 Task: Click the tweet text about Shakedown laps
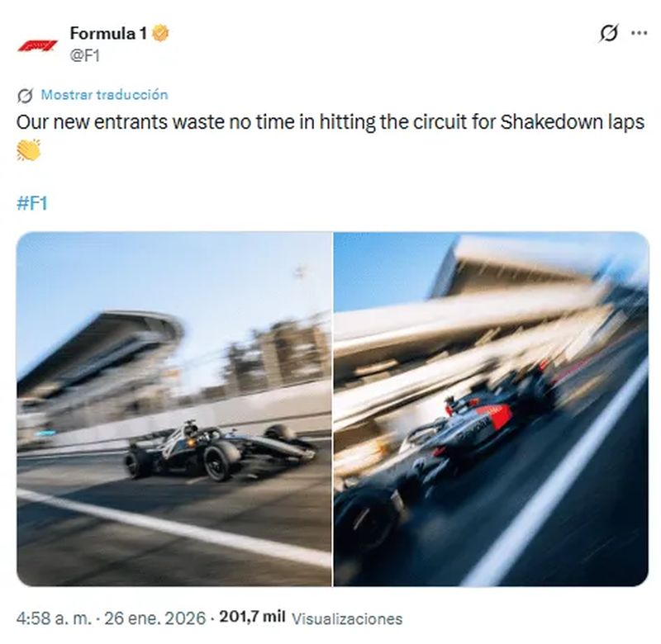pyautogui.click(x=330, y=122)
